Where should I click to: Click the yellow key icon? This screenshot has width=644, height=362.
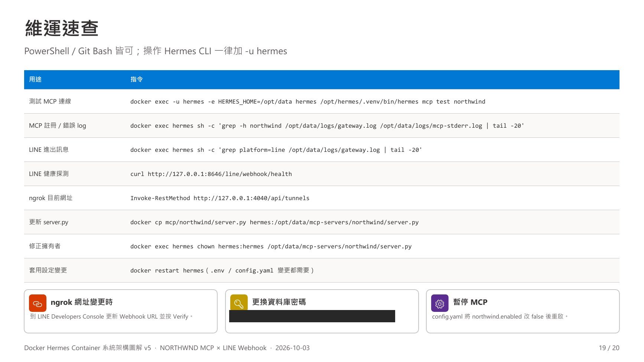(239, 303)
